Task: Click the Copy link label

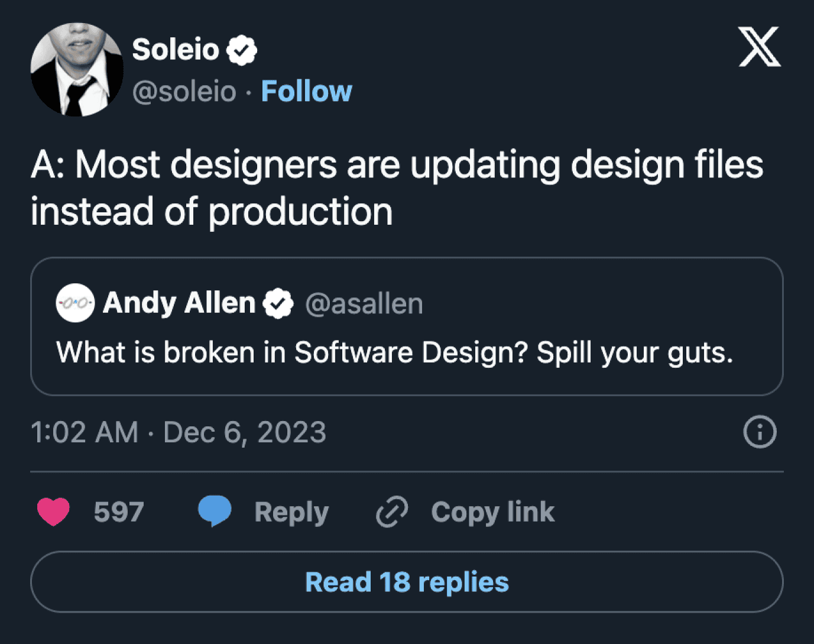Action: (x=492, y=513)
